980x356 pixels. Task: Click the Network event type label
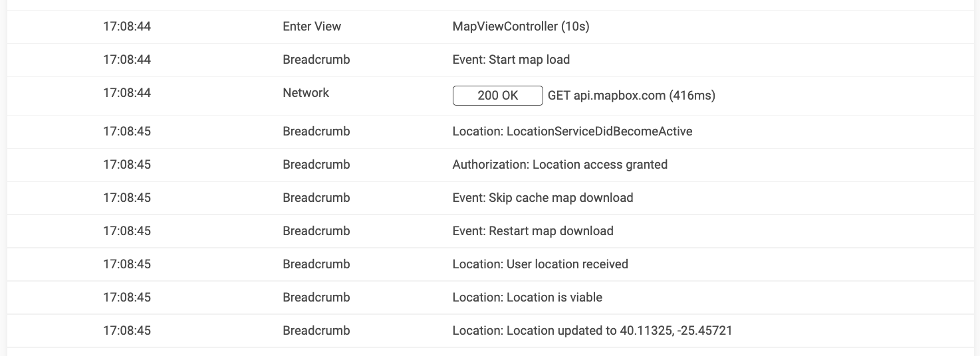(x=306, y=93)
